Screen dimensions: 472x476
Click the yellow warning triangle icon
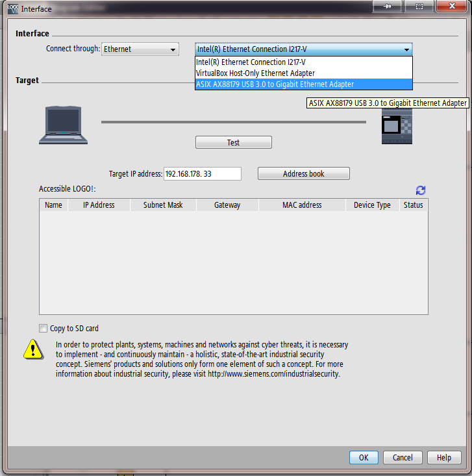tap(33, 349)
